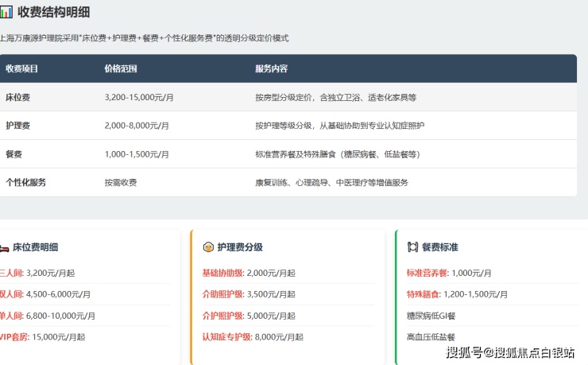
Task: Click the 收费项目 column header
Action: coord(21,69)
